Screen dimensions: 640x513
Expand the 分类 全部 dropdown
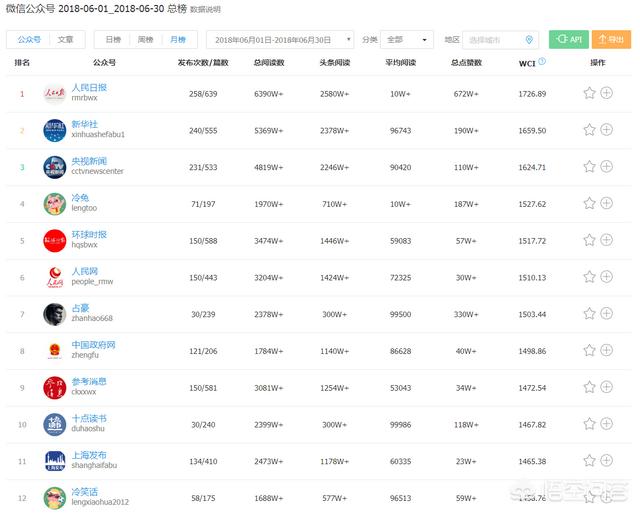pos(408,40)
